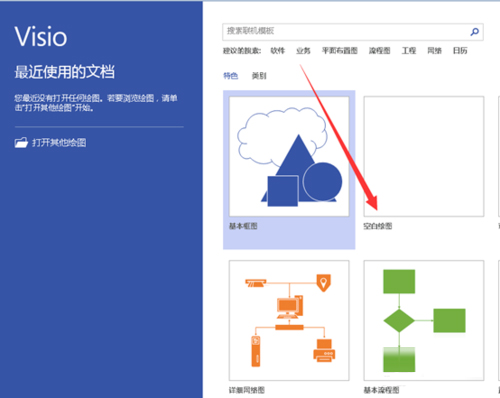Search suggested term 网络
This screenshot has height=398, width=500.
(434, 51)
